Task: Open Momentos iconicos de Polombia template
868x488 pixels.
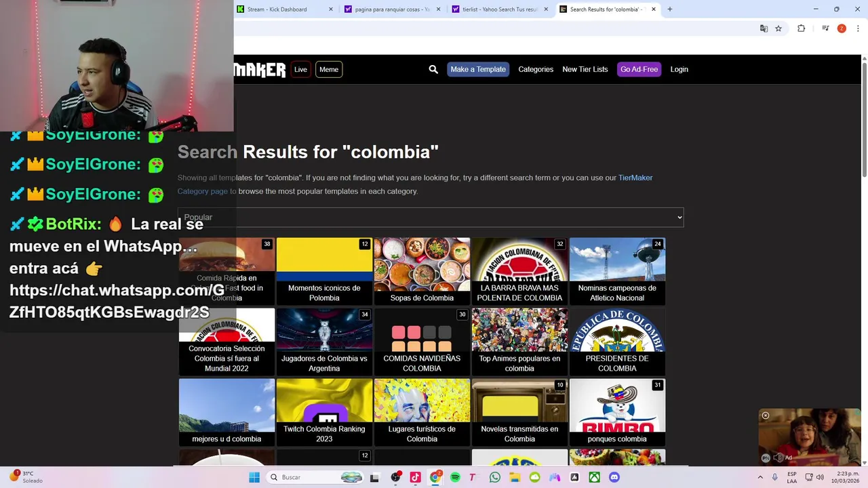Action: point(324,271)
